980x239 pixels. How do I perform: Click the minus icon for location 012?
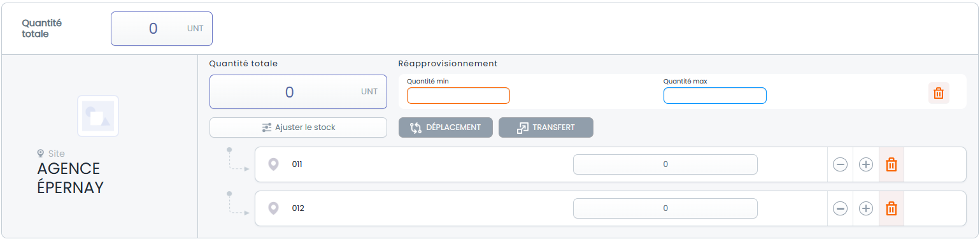coord(840,208)
